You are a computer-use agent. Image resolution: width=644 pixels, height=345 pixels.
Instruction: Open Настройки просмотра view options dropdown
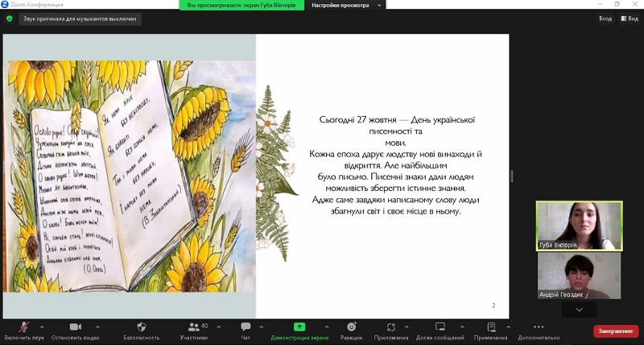click(x=345, y=6)
